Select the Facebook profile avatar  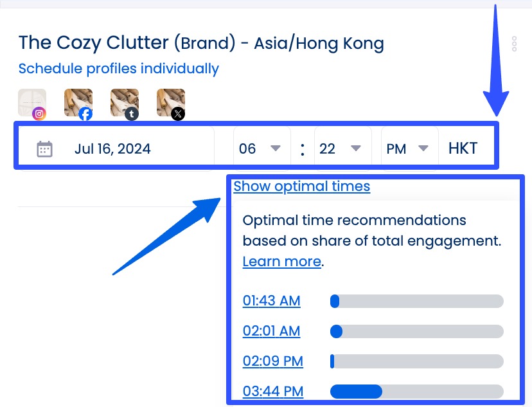point(78,104)
